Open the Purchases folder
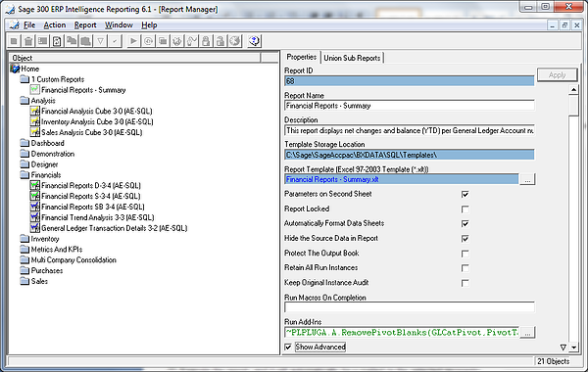The image size is (588, 372). 47,271
